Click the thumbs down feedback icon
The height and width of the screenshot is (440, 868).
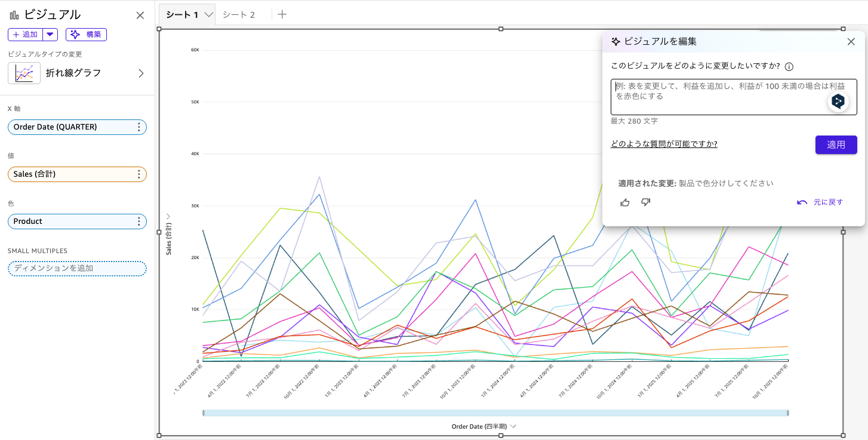tap(645, 202)
